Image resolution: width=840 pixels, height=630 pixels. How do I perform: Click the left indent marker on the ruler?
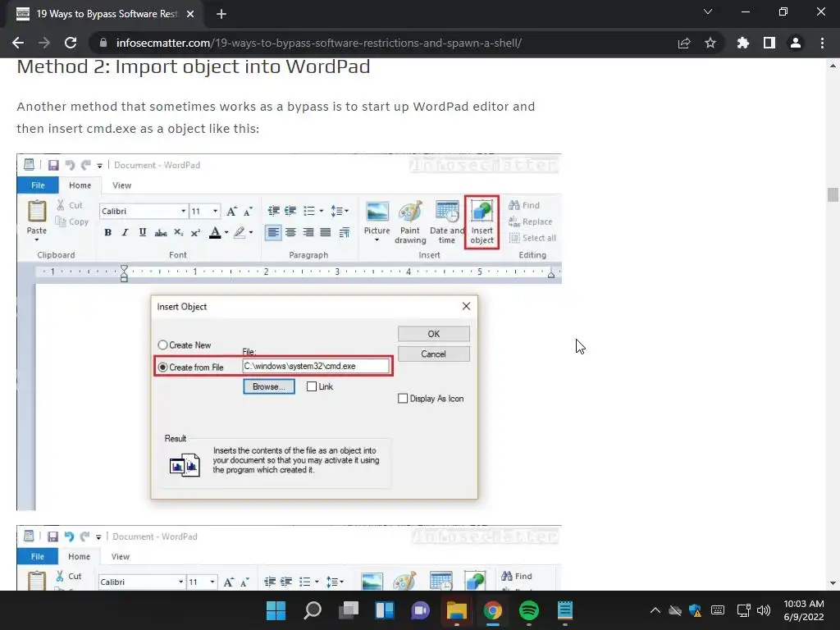coord(125,273)
